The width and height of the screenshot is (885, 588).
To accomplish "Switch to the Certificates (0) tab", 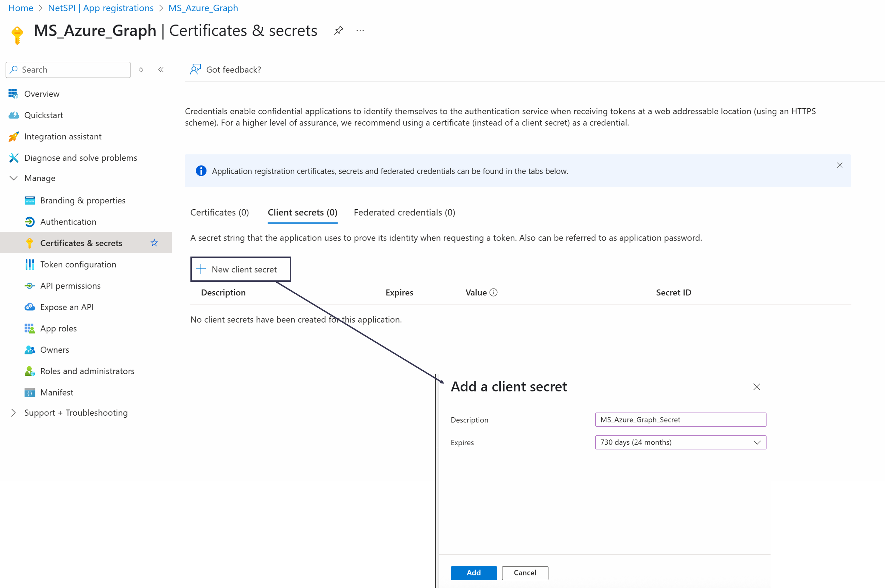I will 219,213.
